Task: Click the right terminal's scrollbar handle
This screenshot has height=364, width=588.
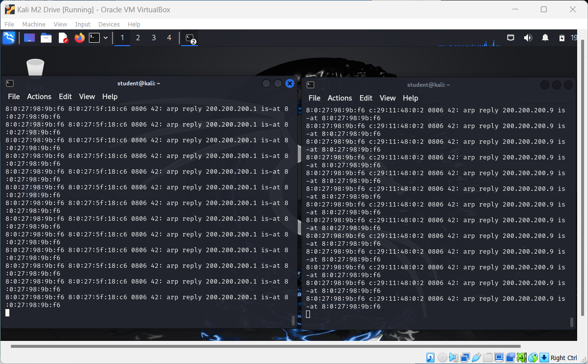Action: tap(571, 322)
